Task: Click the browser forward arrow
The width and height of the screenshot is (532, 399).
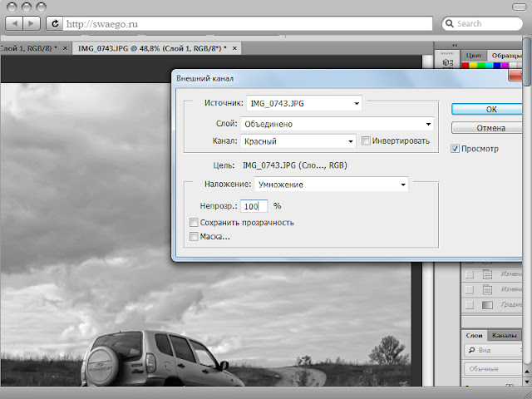Action: 32,24
